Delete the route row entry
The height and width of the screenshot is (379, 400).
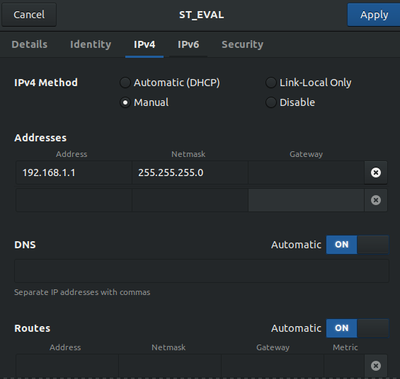376,366
